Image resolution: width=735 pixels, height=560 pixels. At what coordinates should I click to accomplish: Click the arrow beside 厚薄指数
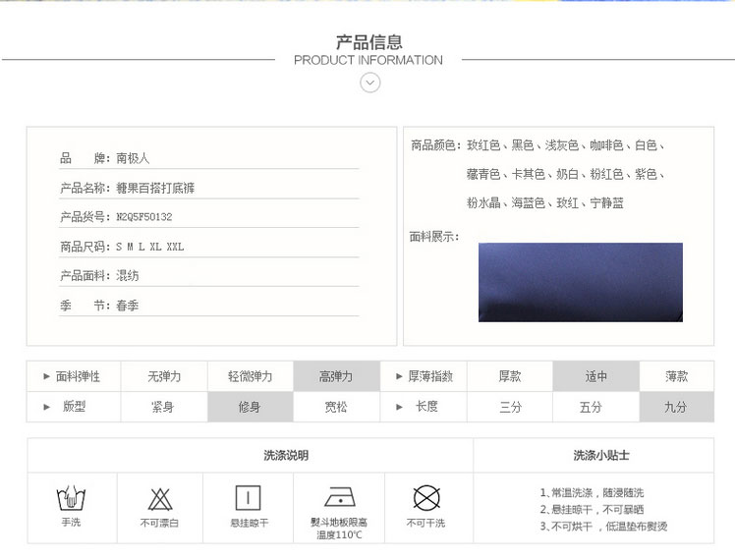coord(399,376)
